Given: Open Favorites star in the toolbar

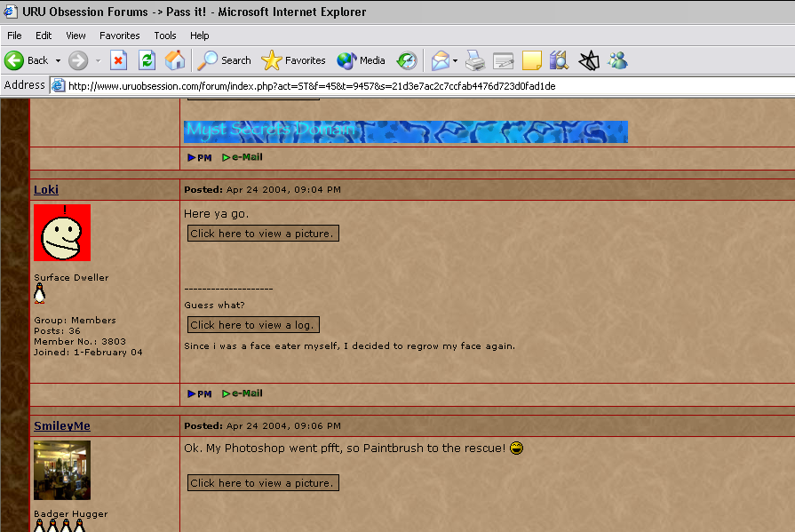Looking at the screenshot, I should point(271,60).
